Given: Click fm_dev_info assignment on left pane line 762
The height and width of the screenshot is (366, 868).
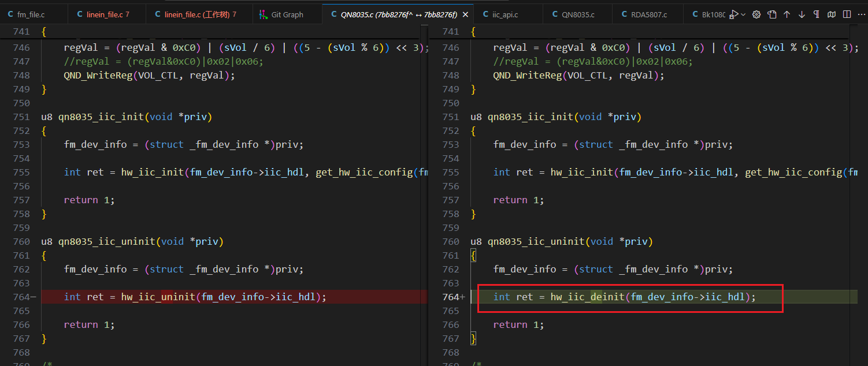Looking at the screenshot, I should click(x=184, y=269).
